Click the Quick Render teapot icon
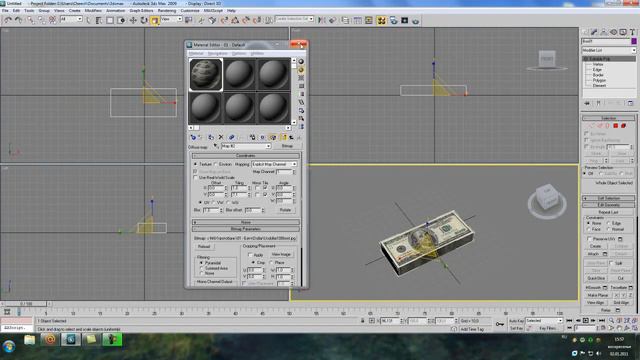 tap(415, 20)
